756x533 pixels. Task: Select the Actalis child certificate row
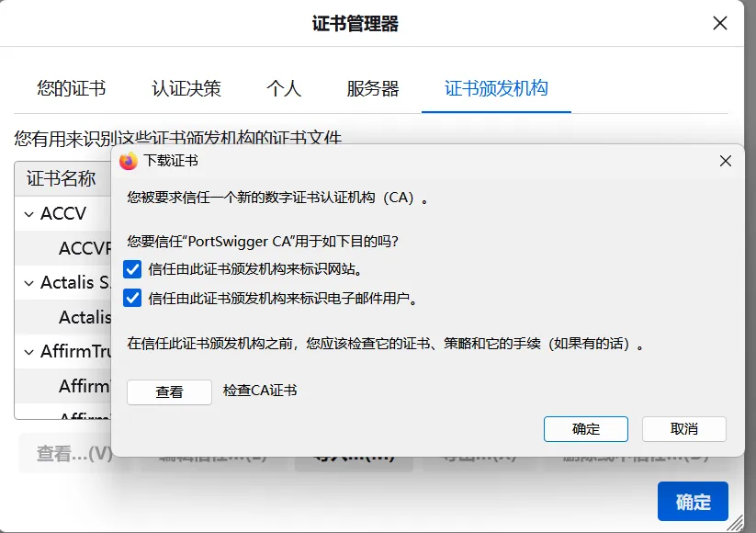tap(62, 317)
